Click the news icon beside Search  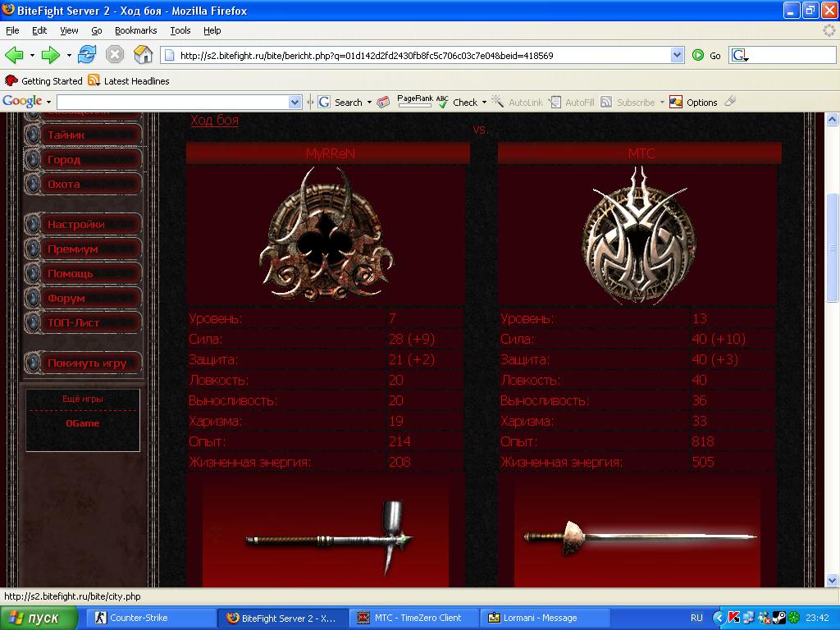click(384, 103)
